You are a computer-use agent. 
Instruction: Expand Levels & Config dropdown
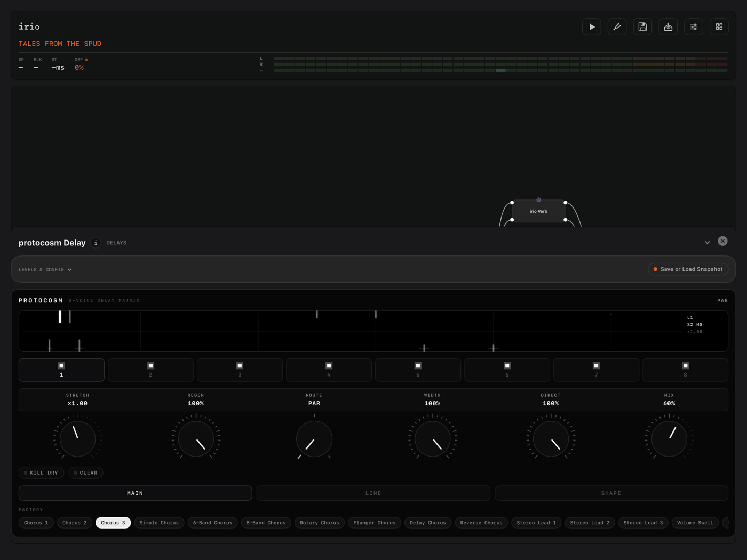click(45, 270)
